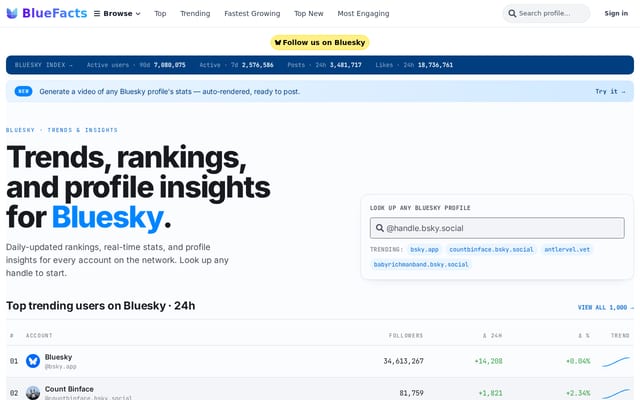Click the Trend column header
Image resolution: width=640 pixels, height=400 pixels.
[620, 336]
